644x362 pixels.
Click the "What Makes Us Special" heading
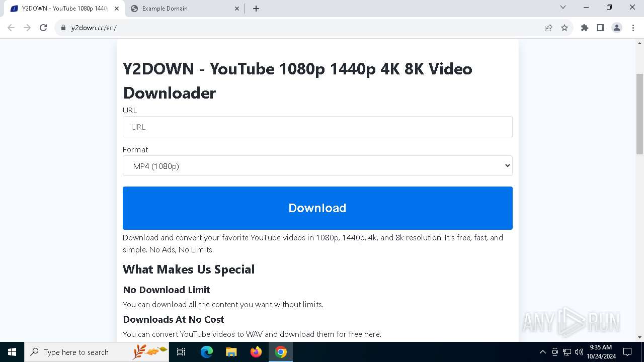[189, 269]
